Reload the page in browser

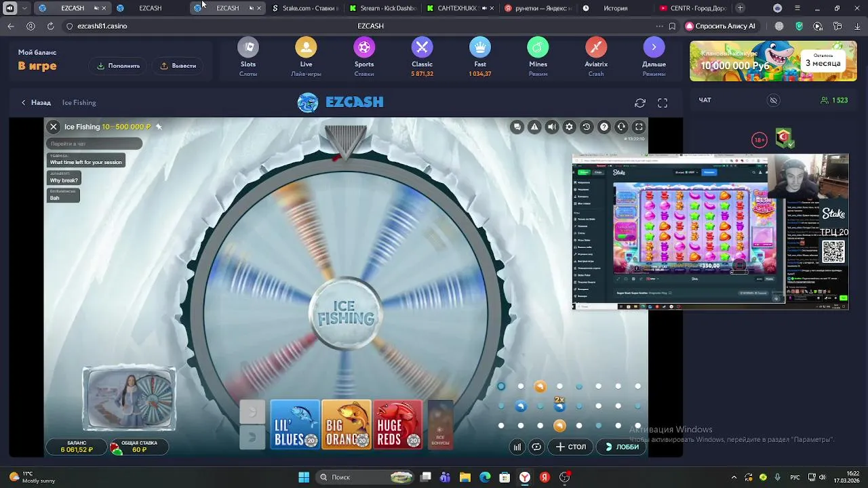tap(50, 26)
